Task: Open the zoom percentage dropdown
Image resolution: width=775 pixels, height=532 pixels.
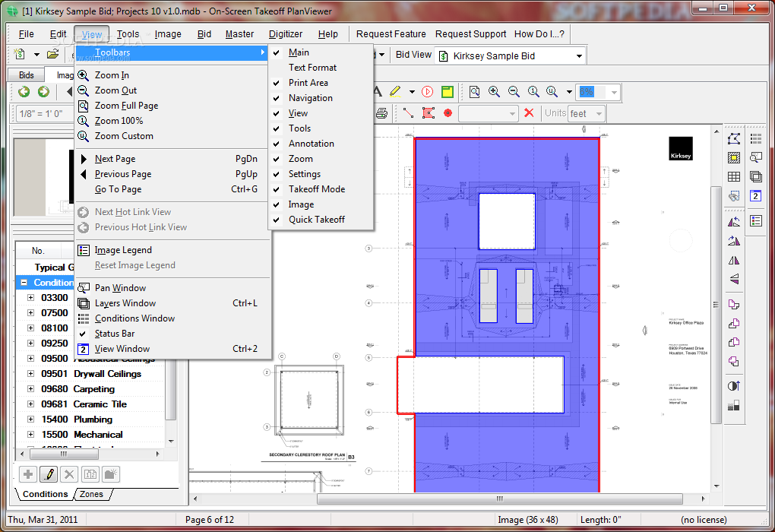Action: 614,92
